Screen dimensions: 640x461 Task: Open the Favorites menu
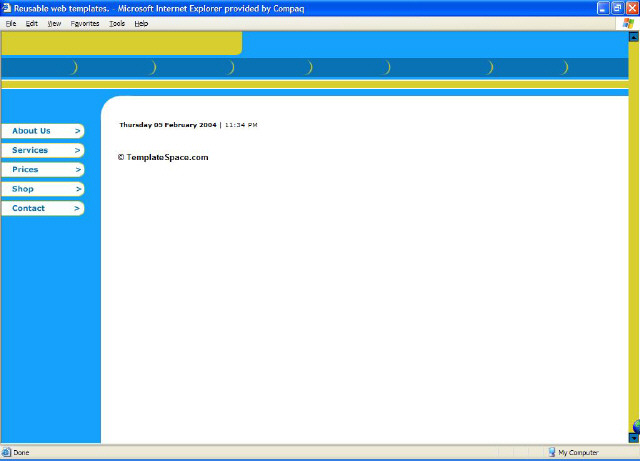pyautogui.click(x=85, y=23)
